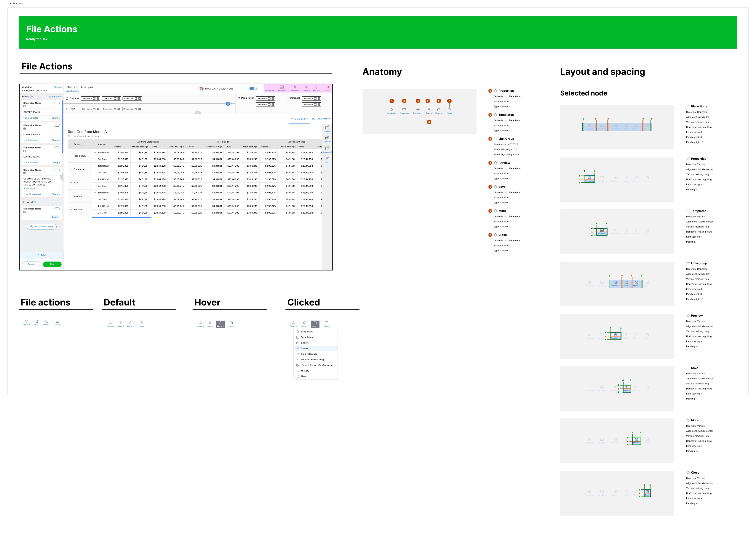The image size is (756, 535).
Task: Click the User icon in right sidebar
Action: point(327,160)
